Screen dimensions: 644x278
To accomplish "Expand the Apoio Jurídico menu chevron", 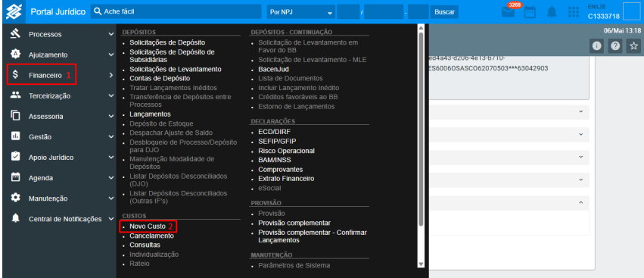I will click(110, 157).
